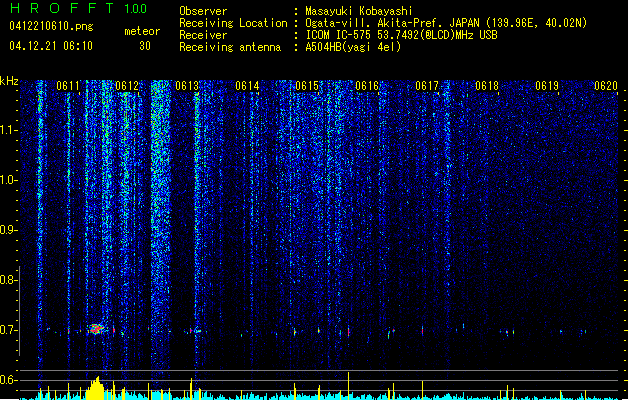629x400 pixels.
Task: Click the 0619 time marker
Action: 547,86
